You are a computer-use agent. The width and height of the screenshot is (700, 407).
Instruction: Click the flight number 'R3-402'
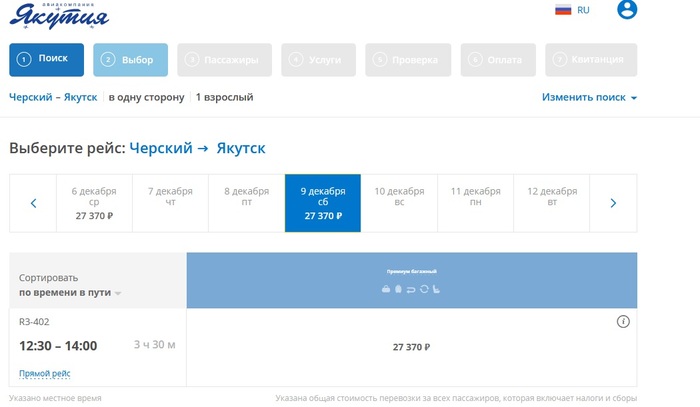34,322
